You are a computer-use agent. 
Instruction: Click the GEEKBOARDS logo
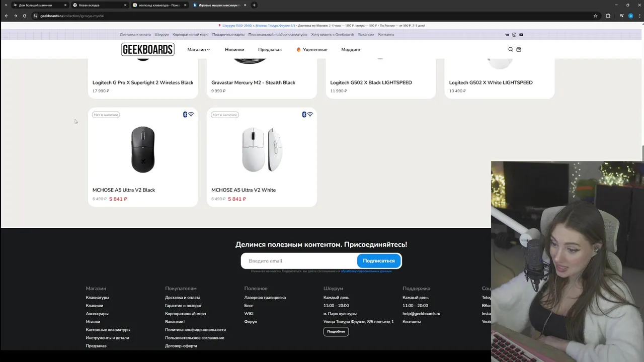point(147,49)
